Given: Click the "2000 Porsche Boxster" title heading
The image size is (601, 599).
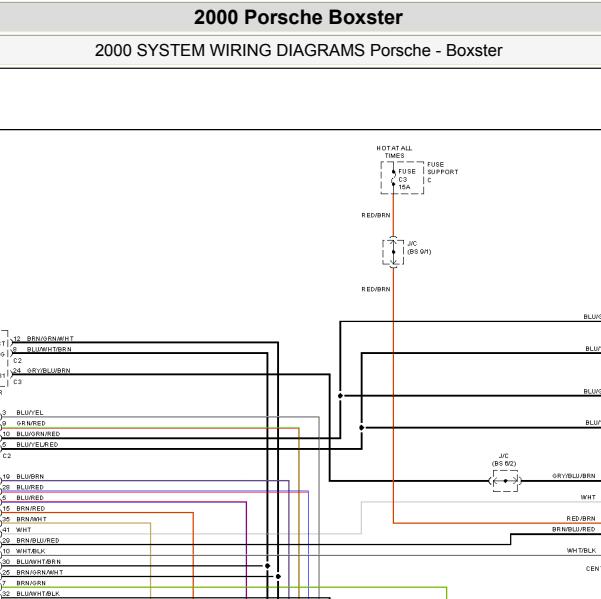Looking at the screenshot, I should click(x=298, y=17).
